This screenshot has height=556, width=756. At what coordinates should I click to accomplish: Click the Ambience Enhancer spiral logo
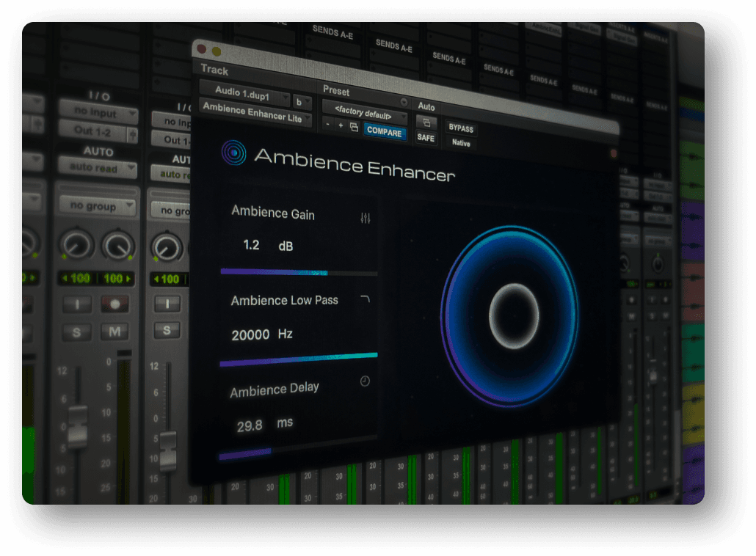pyautogui.click(x=233, y=153)
